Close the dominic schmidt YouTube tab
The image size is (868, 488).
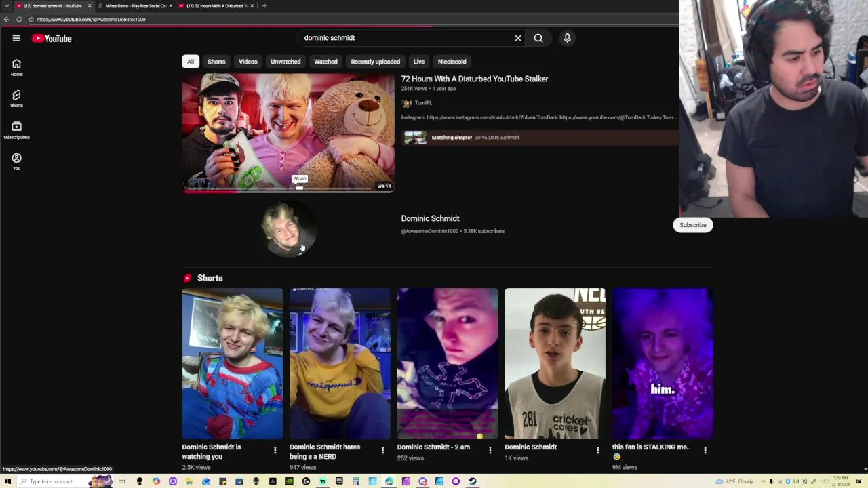tap(90, 6)
